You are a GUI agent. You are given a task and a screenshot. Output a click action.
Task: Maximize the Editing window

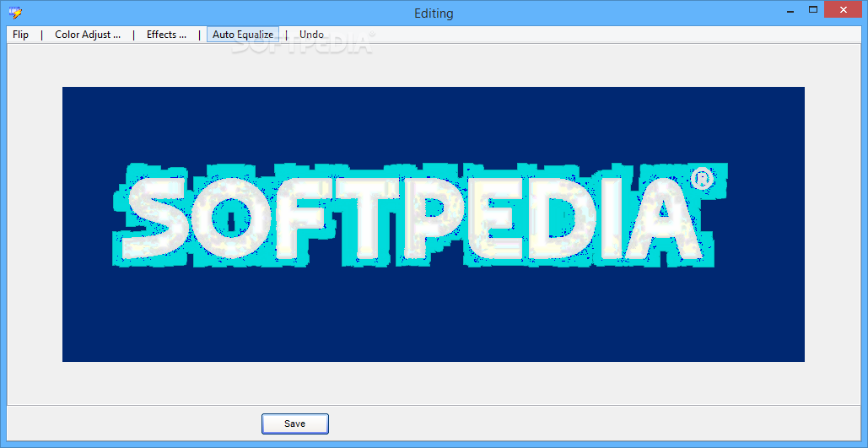[812, 9]
